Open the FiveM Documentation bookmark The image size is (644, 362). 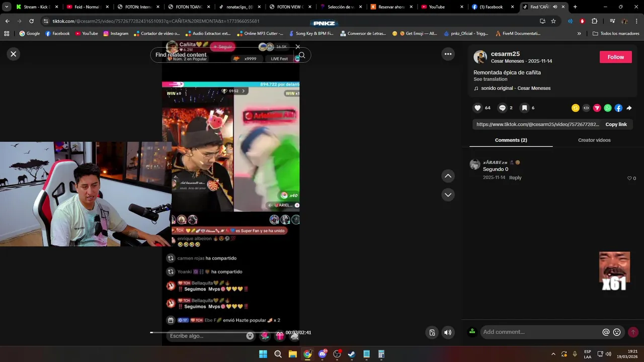pos(518,34)
